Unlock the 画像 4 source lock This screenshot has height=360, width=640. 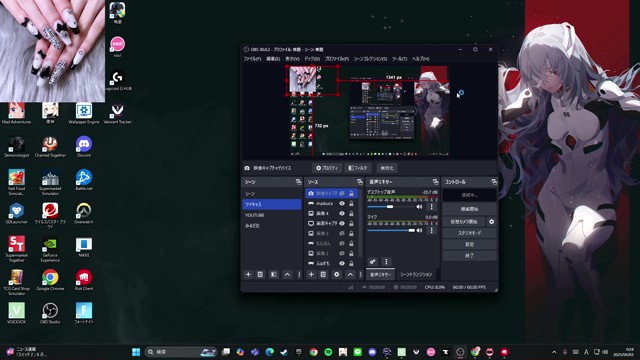pos(351,213)
